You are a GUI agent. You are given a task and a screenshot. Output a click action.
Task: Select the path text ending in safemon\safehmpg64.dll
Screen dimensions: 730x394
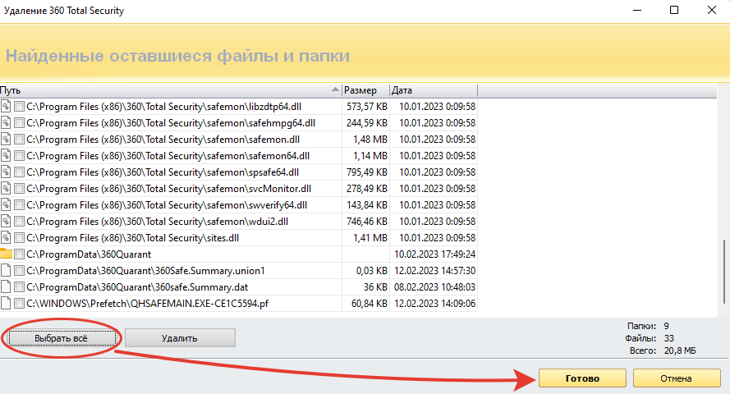coord(171,123)
